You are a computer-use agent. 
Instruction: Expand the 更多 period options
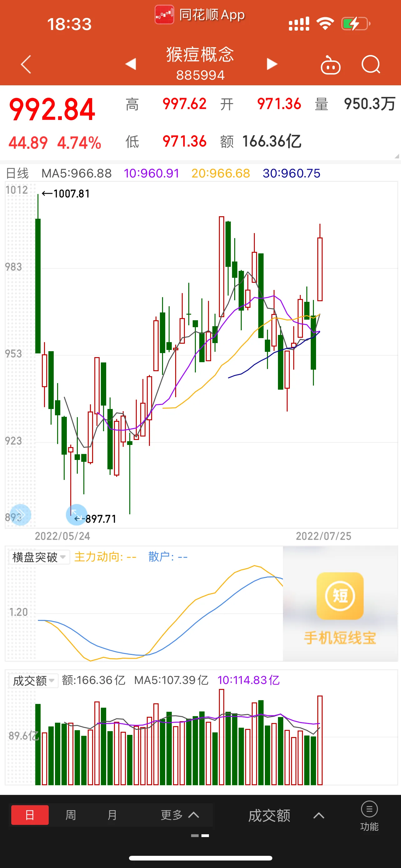180,815
